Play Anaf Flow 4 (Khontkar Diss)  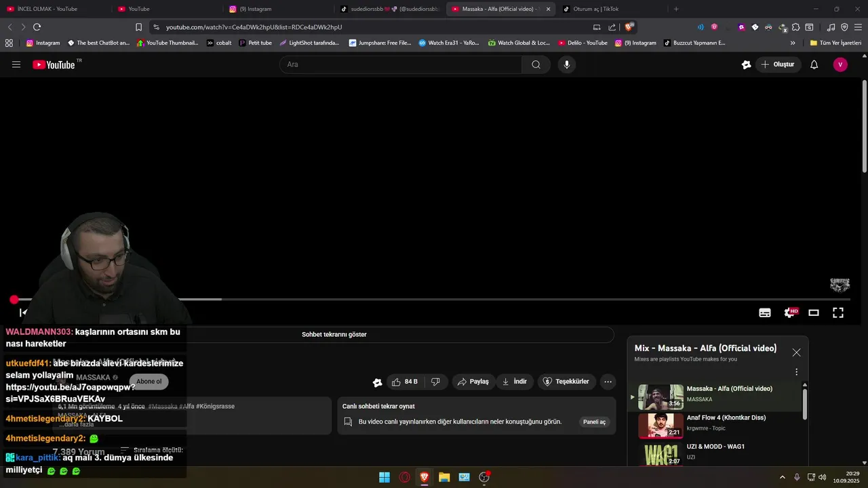pyautogui.click(x=715, y=426)
